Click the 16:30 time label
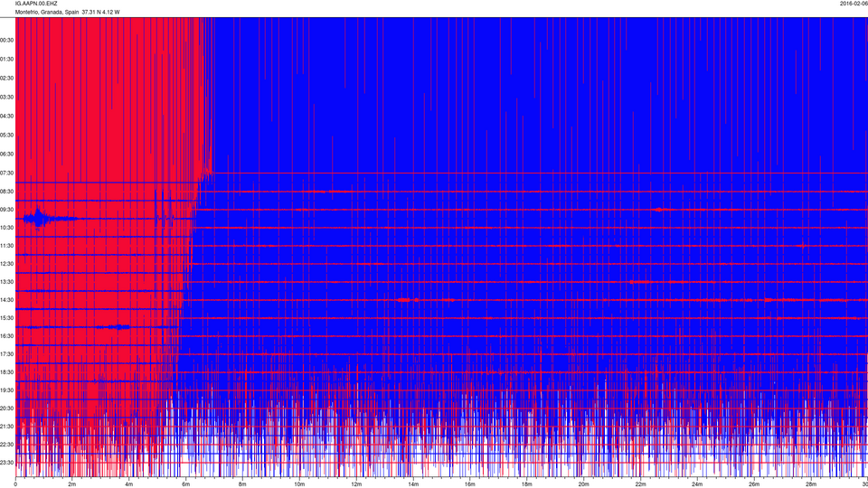The width and height of the screenshot is (868, 488). pyautogui.click(x=6, y=336)
